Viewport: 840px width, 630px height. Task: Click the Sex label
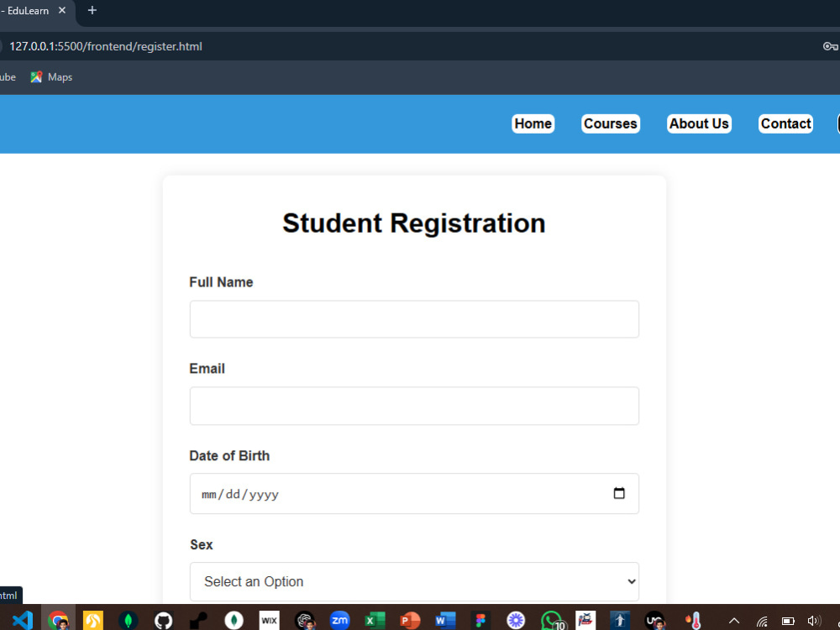202,545
